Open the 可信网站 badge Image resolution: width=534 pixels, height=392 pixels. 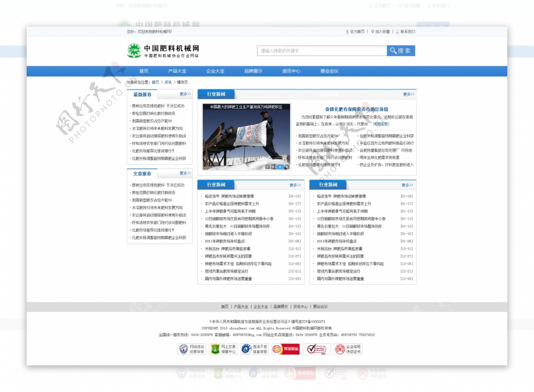(286, 349)
